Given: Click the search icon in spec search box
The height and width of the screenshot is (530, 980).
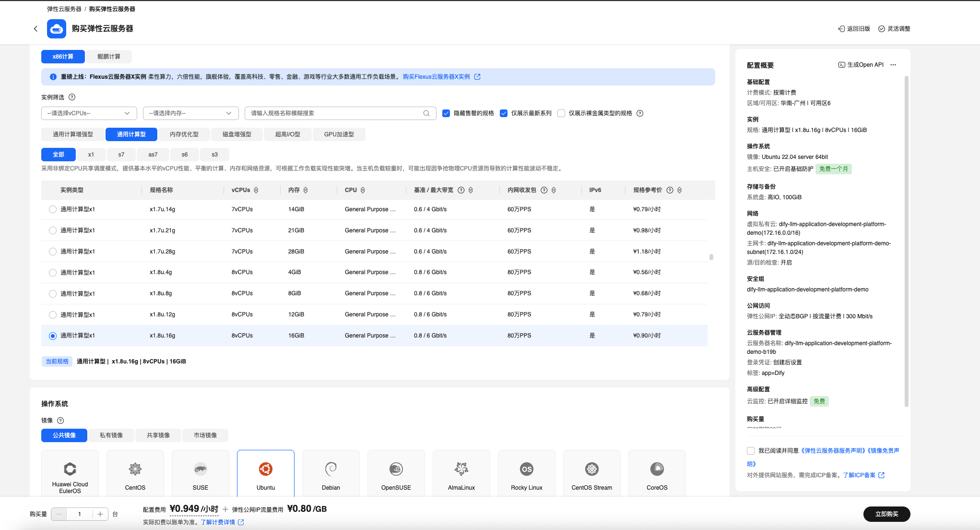Looking at the screenshot, I should coord(426,113).
